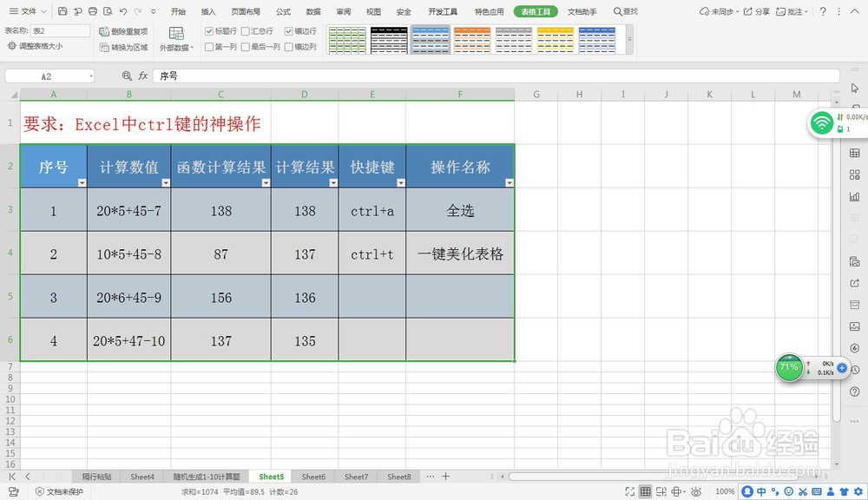Open filter dropdown on 序号 header
The width and height of the screenshot is (868, 500).
82,182
